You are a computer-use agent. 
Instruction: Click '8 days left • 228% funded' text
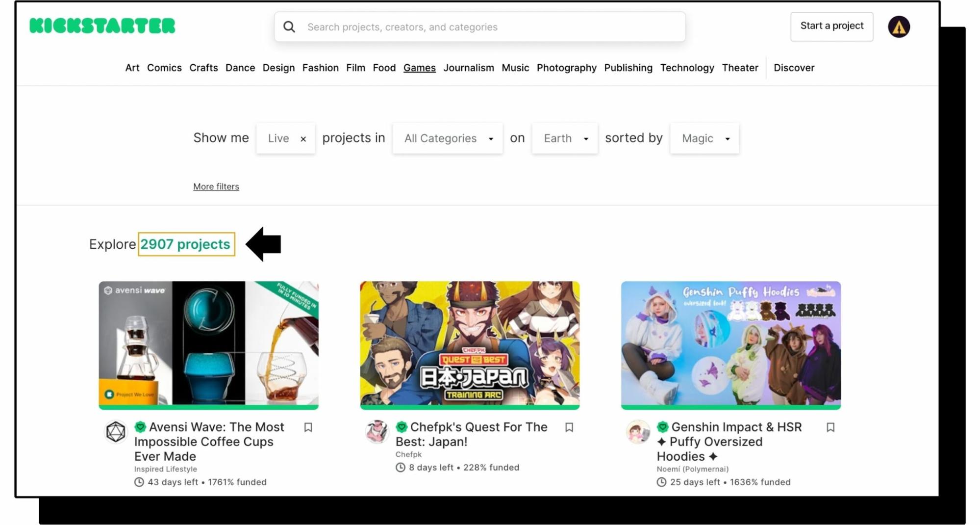click(464, 468)
